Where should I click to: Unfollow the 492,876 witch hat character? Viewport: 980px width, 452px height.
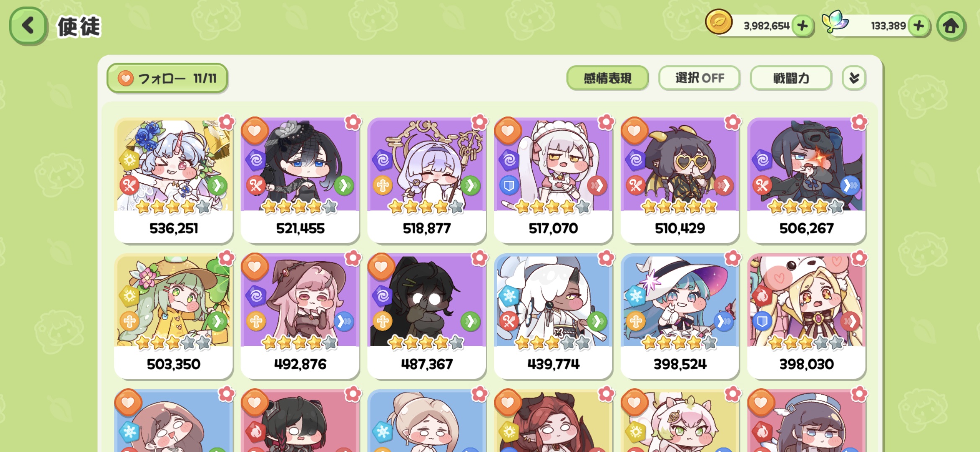[255, 267]
